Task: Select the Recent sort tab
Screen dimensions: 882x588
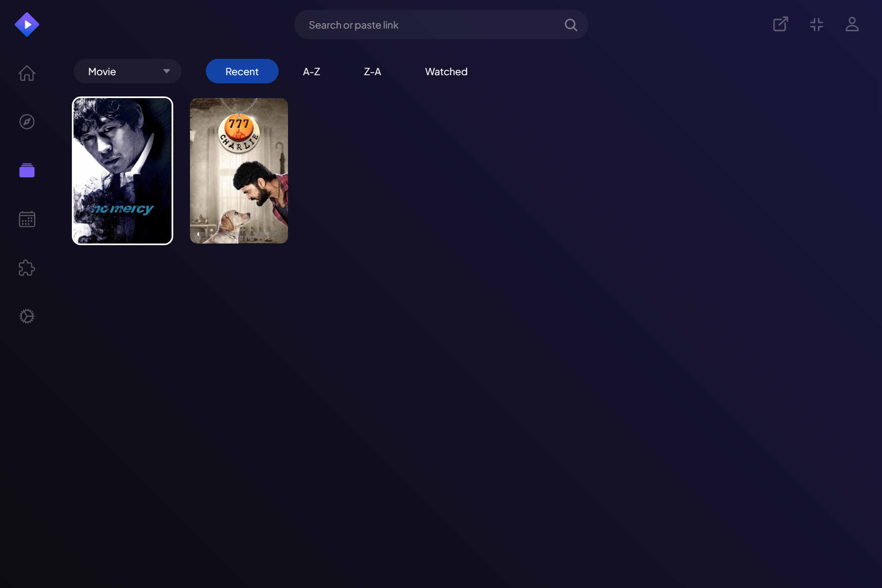Action: tap(242, 72)
